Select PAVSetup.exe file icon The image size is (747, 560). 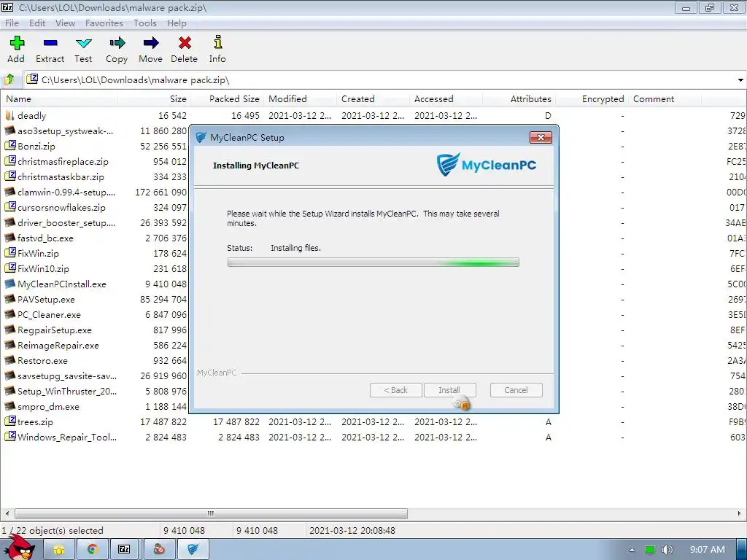(9, 299)
